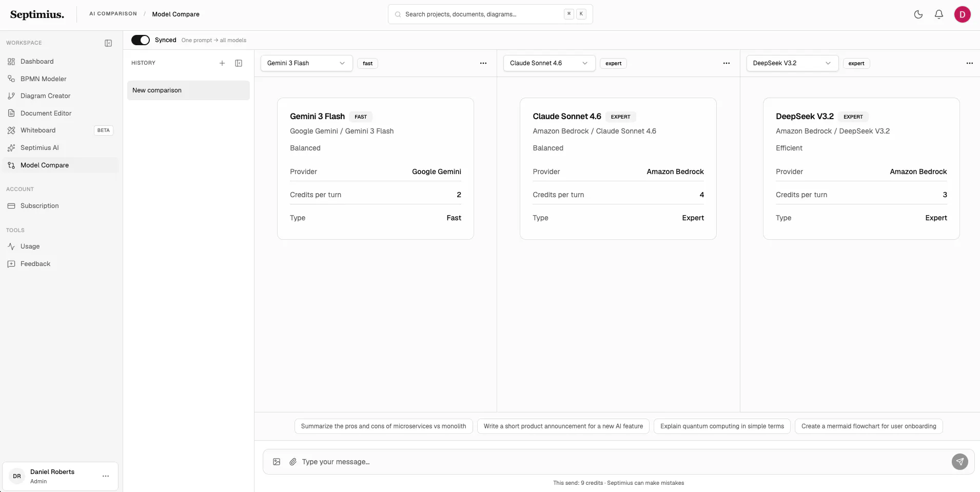This screenshot has height=492, width=980.
Task: Toggle dark mode moon icon
Action: point(918,14)
